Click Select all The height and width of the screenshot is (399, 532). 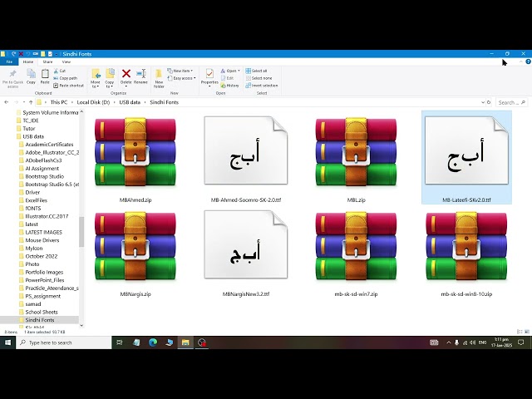tap(256, 71)
